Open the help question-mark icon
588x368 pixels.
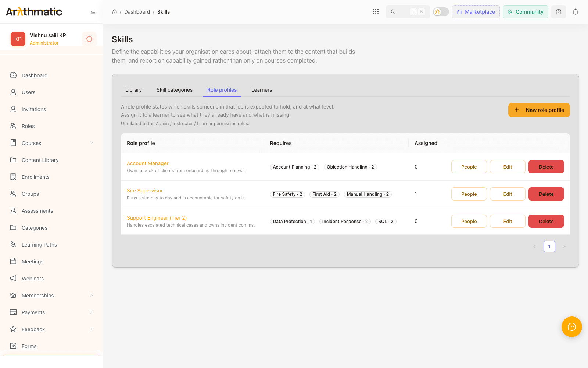coord(559,12)
